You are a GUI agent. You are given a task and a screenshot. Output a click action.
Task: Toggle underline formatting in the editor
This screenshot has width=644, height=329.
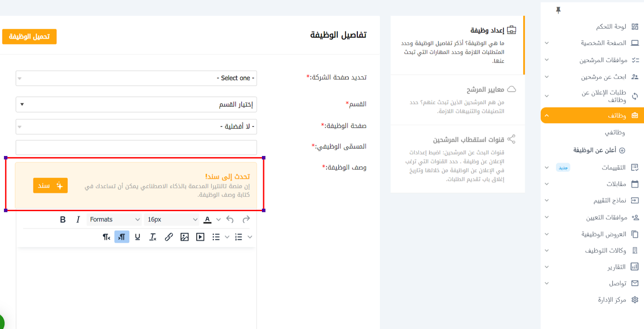pyautogui.click(x=138, y=237)
